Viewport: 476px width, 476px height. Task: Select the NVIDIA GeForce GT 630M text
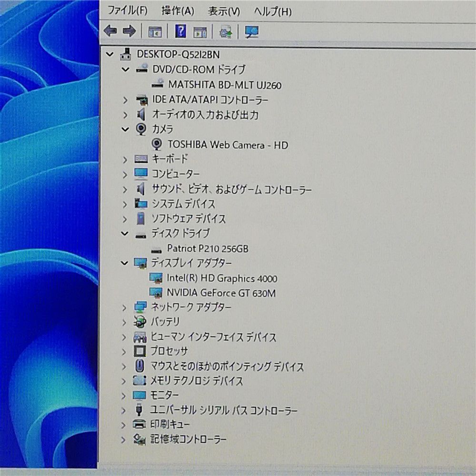click(x=221, y=293)
